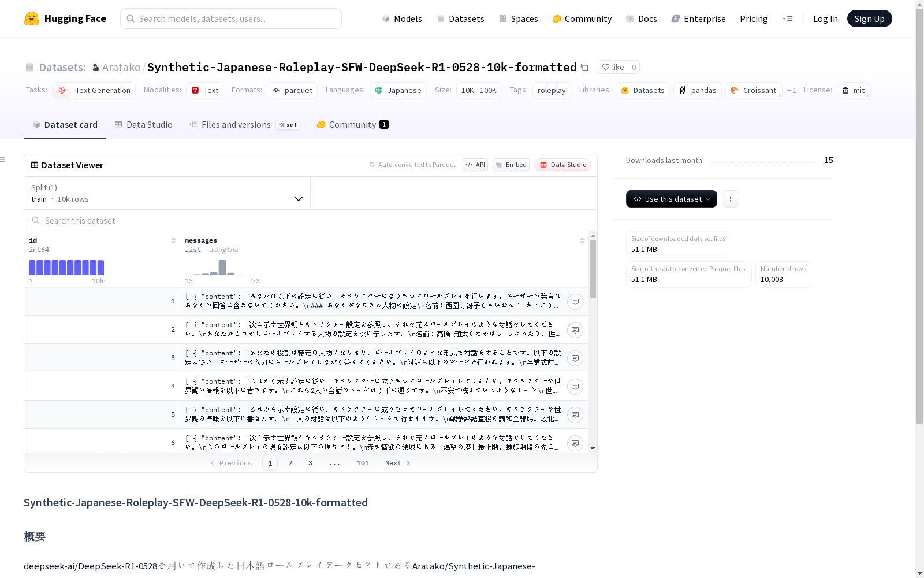Focus the top search models input
Viewport: 924px width, 578px height.
tap(231, 18)
